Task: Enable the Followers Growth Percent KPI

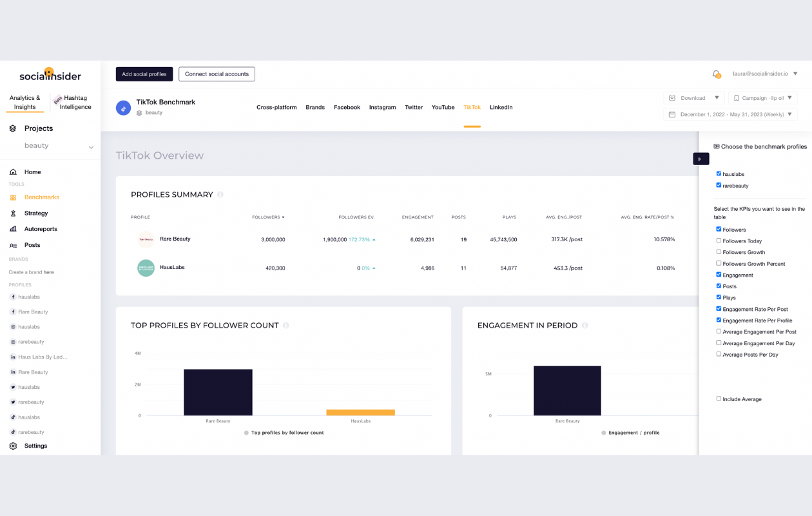Action: (719, 263)
